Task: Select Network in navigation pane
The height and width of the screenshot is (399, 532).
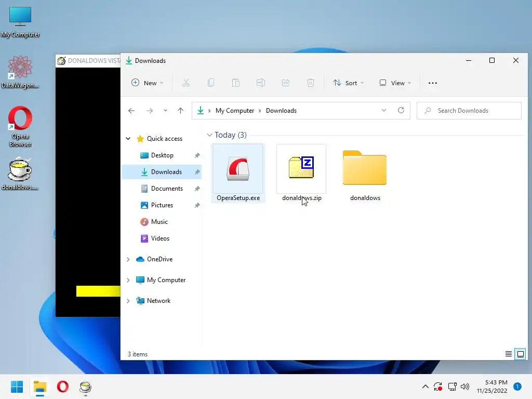Action: (x=158, y=301)
